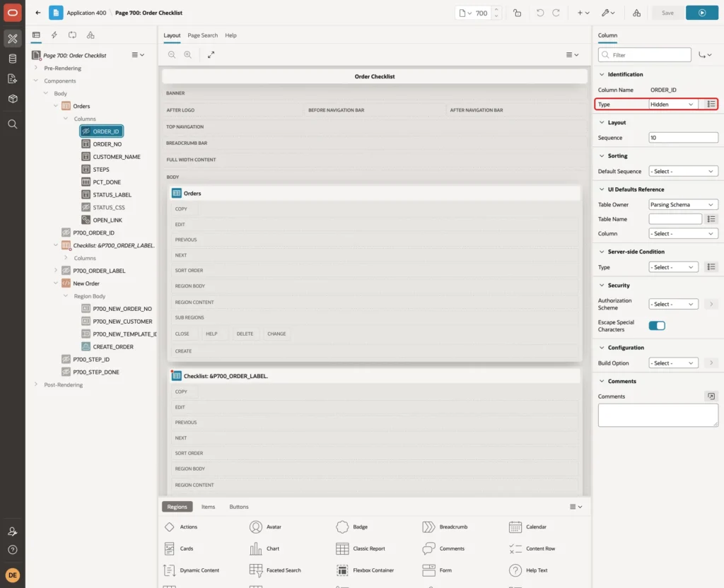724x588 pixels.
Task: Toggle Escape Special Characters switch
Action: [657, 326]
